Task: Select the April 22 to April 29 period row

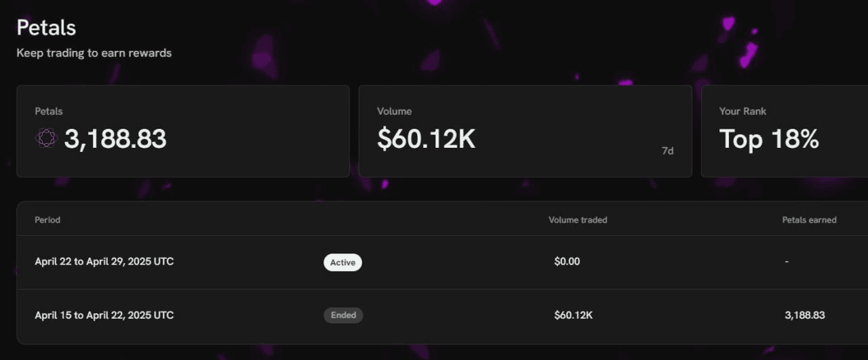Action: (x=104, y=262)
